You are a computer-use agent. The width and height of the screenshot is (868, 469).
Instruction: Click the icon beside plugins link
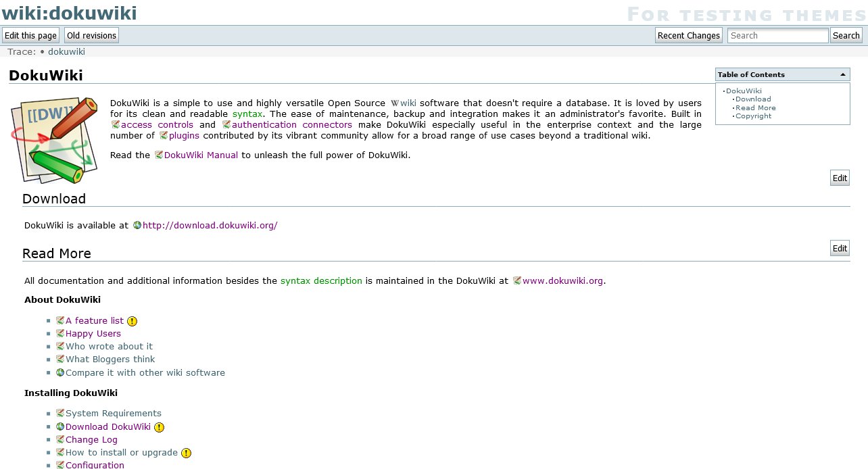(164, 136)
